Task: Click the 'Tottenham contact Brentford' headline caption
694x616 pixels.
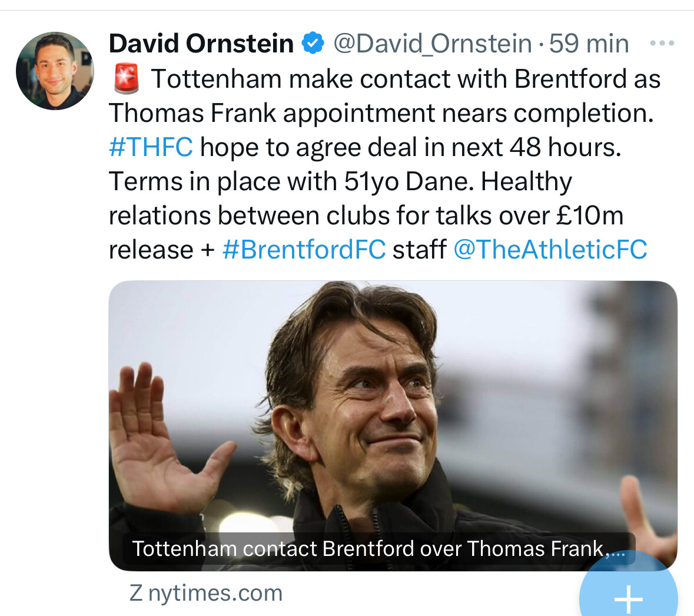Action: click(x=378, y=549)
